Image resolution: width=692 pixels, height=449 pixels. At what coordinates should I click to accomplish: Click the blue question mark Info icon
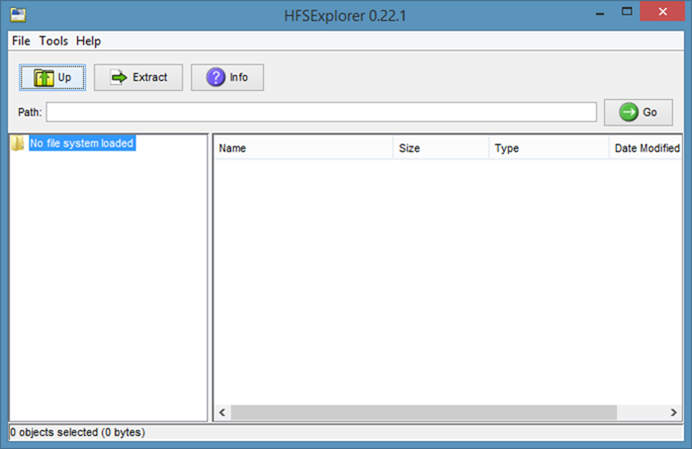pyautogui.click(x=216, y=78)
